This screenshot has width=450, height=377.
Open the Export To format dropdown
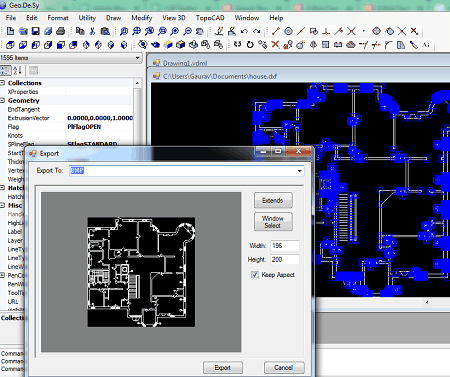pyautogui.click(x=299, y=171)
